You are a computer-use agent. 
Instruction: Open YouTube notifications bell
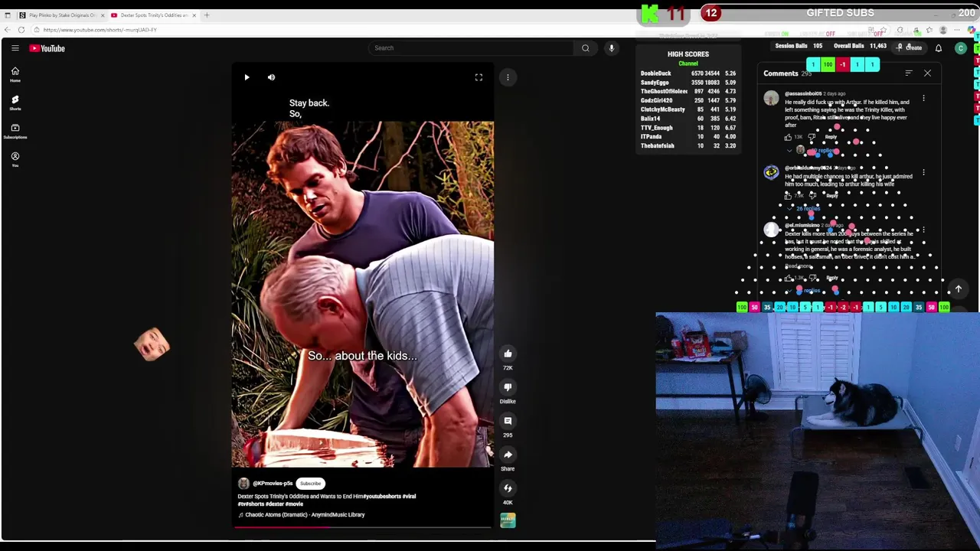(x=939, y=48)
